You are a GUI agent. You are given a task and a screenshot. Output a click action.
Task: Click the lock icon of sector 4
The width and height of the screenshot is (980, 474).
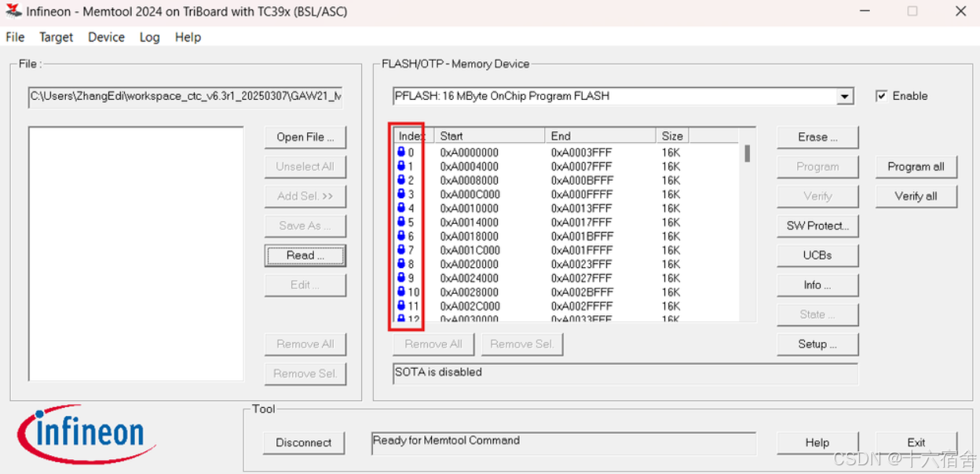pos(401,208)
